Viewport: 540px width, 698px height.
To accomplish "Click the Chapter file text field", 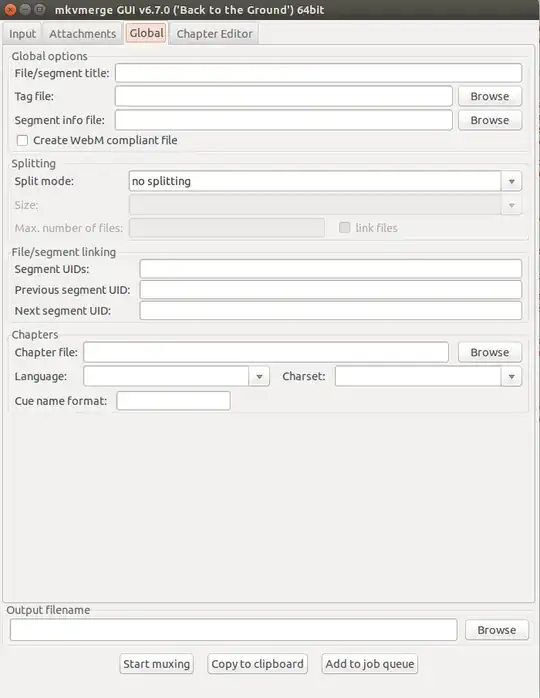I will pyautogui.click(x=266, y=352).
